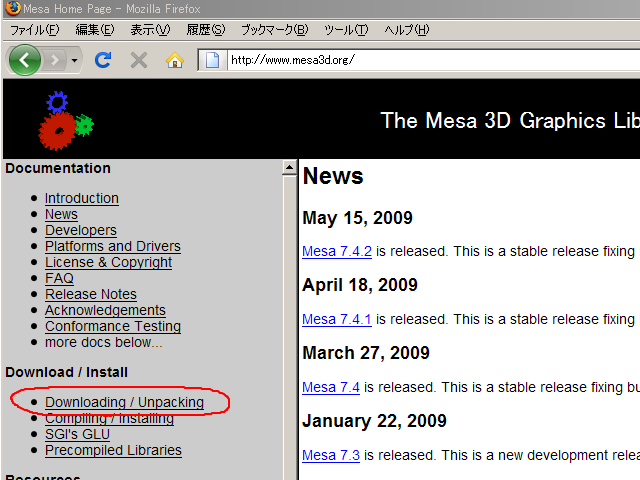Click the Firefox logo in the title bar
This screenshot has width=640, height=480.
[x=13, y=8]
